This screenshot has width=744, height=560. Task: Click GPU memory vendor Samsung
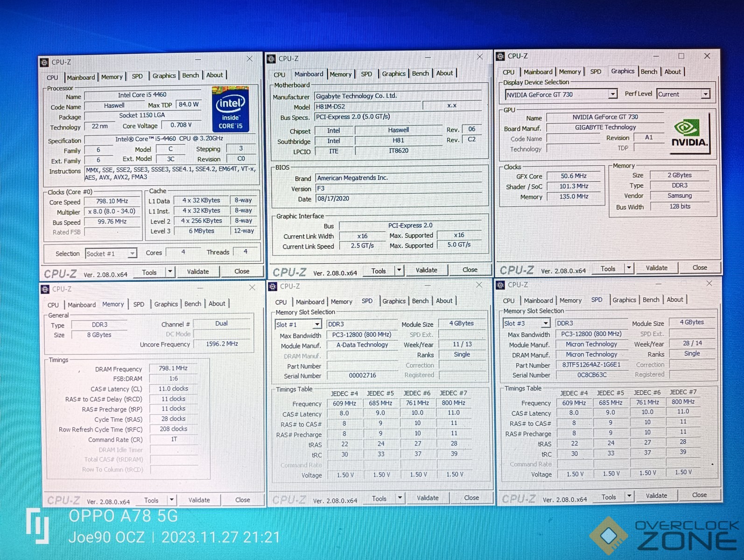coord(680,196)
